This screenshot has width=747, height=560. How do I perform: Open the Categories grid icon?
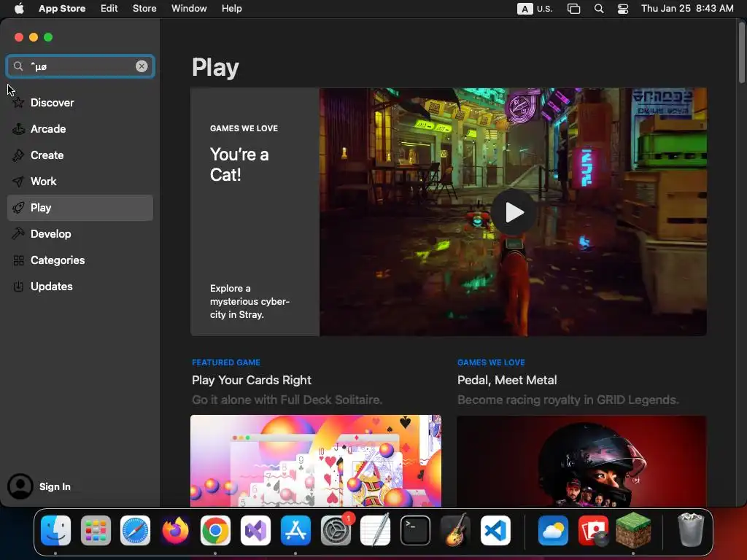[x=18, y=260]
